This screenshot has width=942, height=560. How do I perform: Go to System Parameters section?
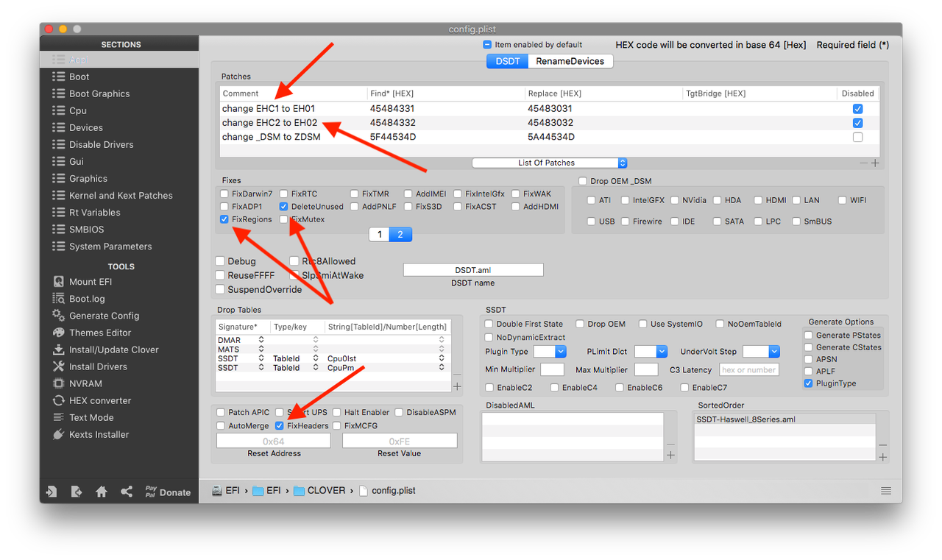click(110, 246)
